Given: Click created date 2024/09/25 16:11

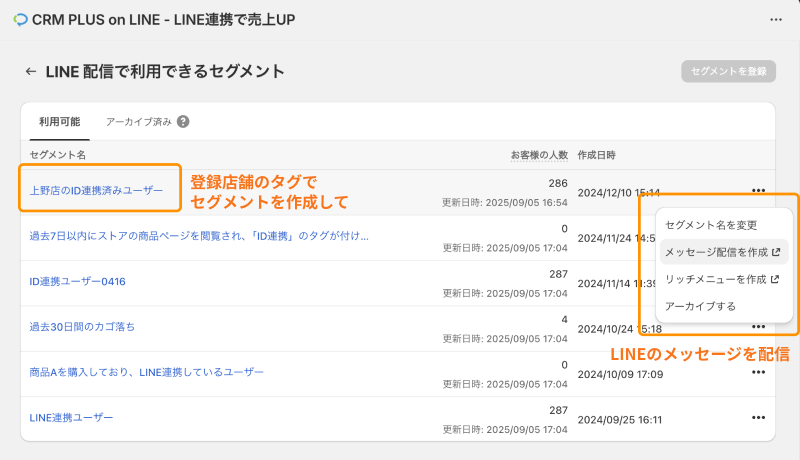Looking at the screenshot, I should tap(620, 420).
